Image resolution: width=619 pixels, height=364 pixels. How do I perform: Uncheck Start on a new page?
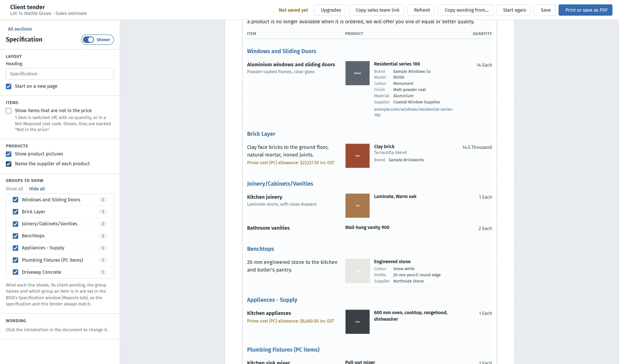click(9, 86)
